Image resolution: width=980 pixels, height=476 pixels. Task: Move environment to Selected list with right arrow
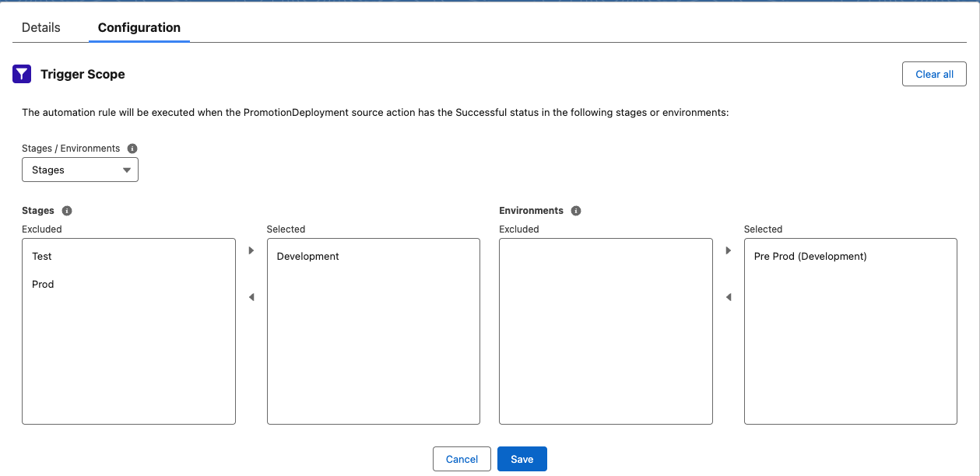coord(729,250)
